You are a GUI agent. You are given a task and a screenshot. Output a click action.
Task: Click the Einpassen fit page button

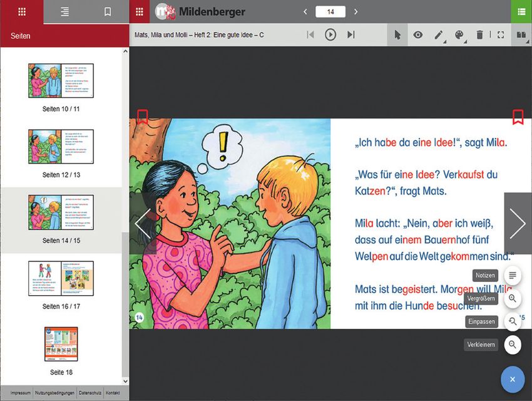click(513, 321)
